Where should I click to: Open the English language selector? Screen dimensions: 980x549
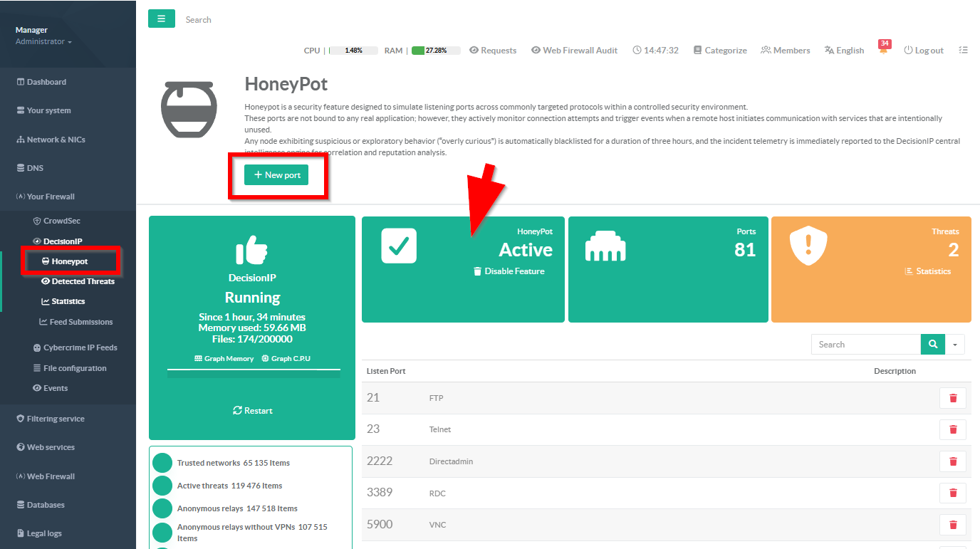[844, 51]
